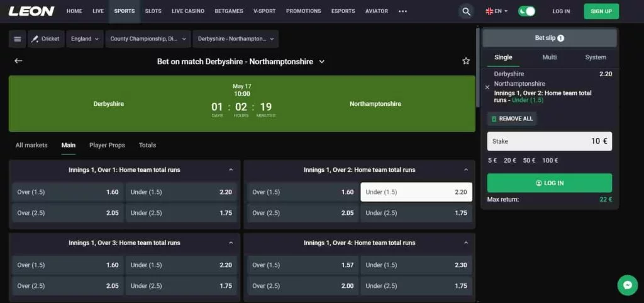Open Derbyshire - Northampton match dropdown
The image size is (644, 303).
(x=236, y=39)
